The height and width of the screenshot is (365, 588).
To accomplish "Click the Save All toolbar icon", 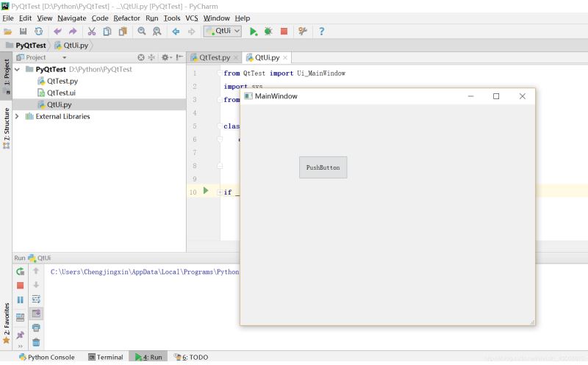I will 24,32.
